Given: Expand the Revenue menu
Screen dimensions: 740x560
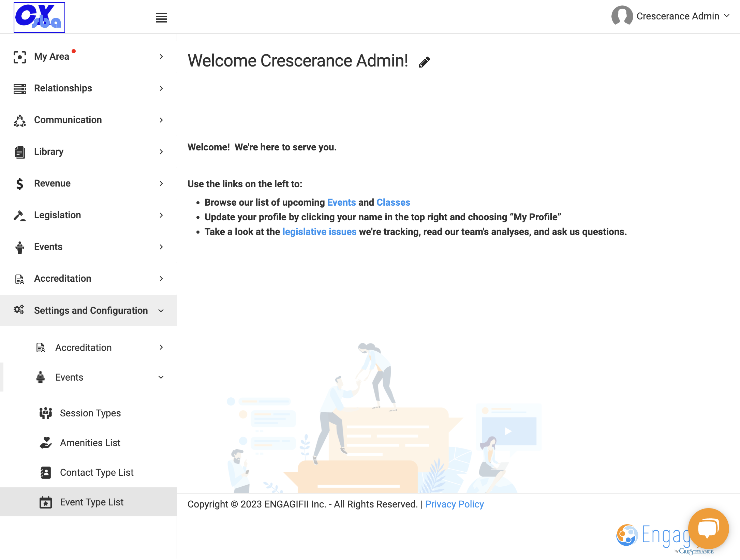Looking at the screenshot, I should (x=89, y=183).
